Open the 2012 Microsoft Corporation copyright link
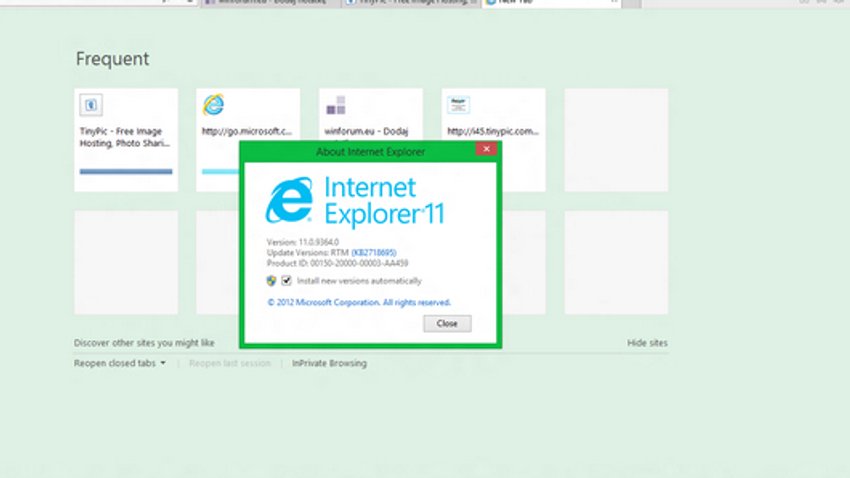 (359, 302)
